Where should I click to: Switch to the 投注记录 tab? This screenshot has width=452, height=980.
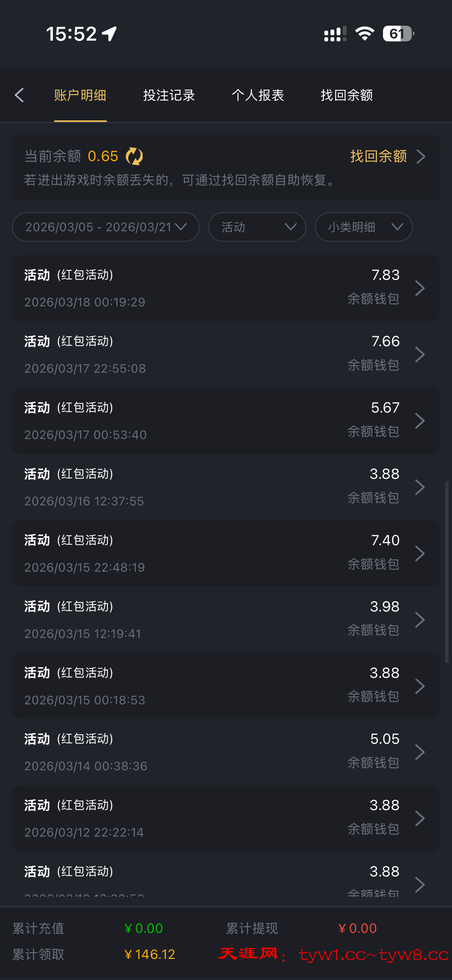click(169, 95)
